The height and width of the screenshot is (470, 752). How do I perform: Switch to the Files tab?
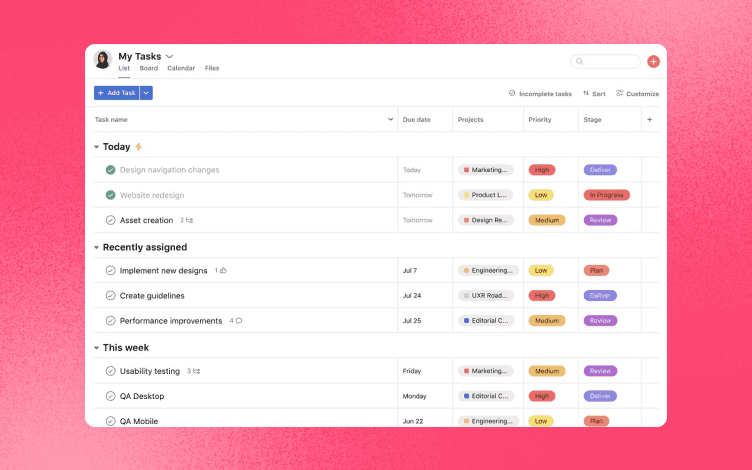[x=212, y=68]
